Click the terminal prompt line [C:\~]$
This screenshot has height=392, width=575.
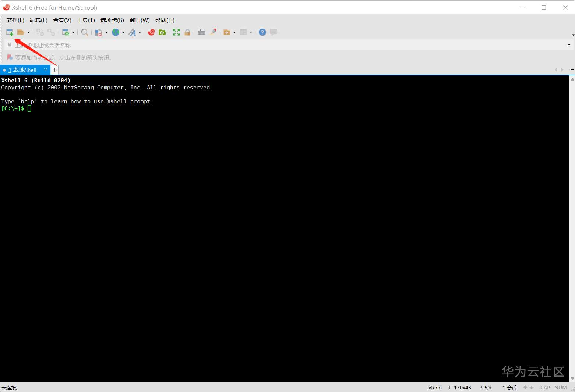pyautogui.click(x=13, y=108)
